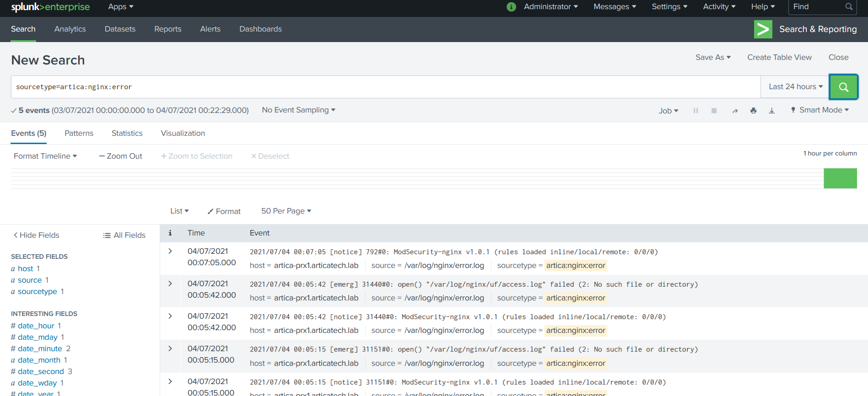Click first event's highlighted artica:nginx:error sourcetype value
868x396 pixels.
tap(576, 265)
